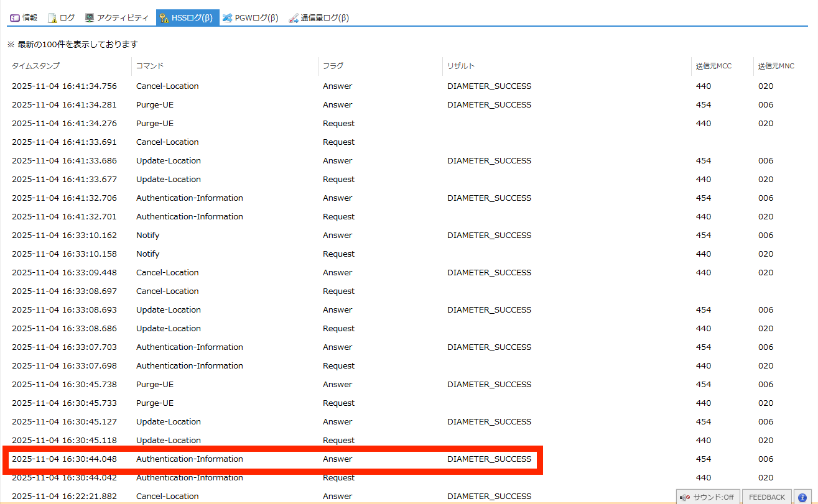Click the HSSログ key icon
This screenshot has height=504, width=818.
coord(164,18)
